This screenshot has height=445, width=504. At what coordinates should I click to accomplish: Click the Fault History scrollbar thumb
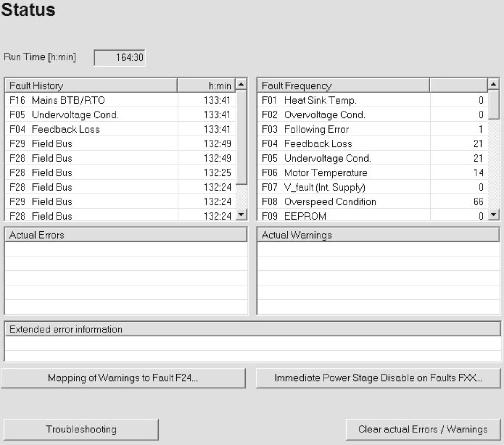(241, 137)
